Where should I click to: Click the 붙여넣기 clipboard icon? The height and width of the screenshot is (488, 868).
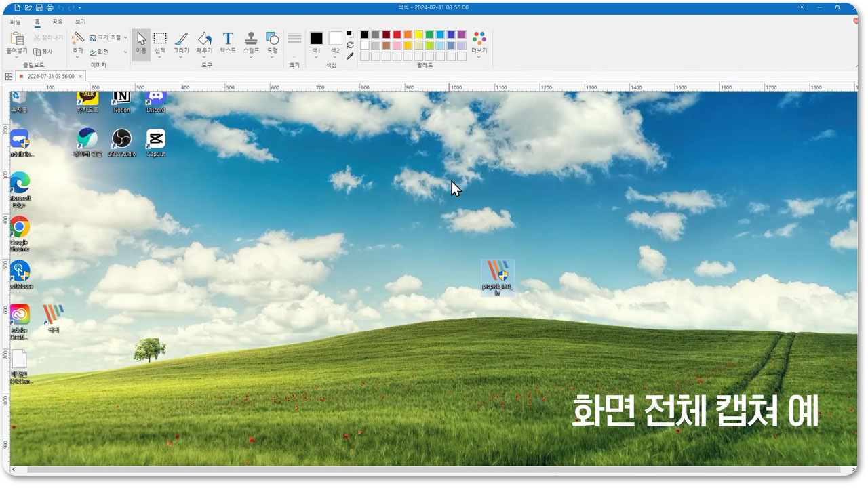17,39
